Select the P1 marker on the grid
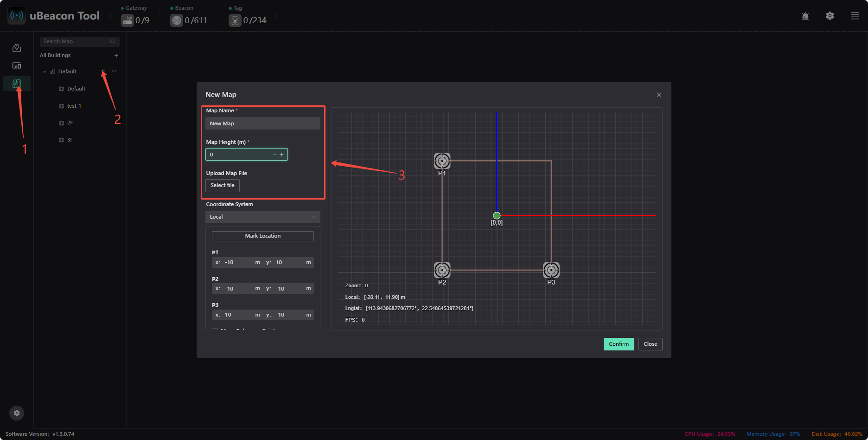The width and height of the screenshot is (868, 440). (x=442, y=161)
